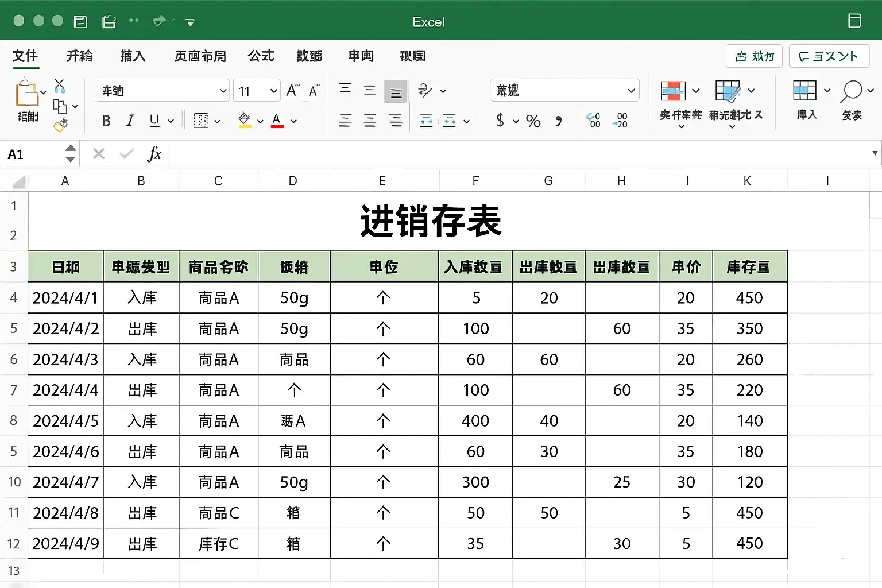Open the font name dropdown
Viewport: 882px width, 588px height.
click(163, 91)
